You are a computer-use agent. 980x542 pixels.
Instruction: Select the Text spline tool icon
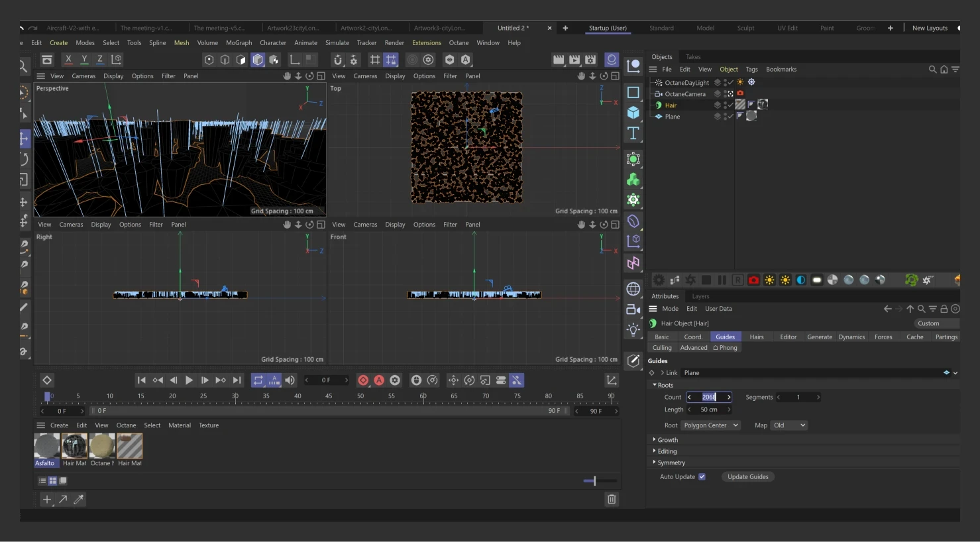(633, 133)
